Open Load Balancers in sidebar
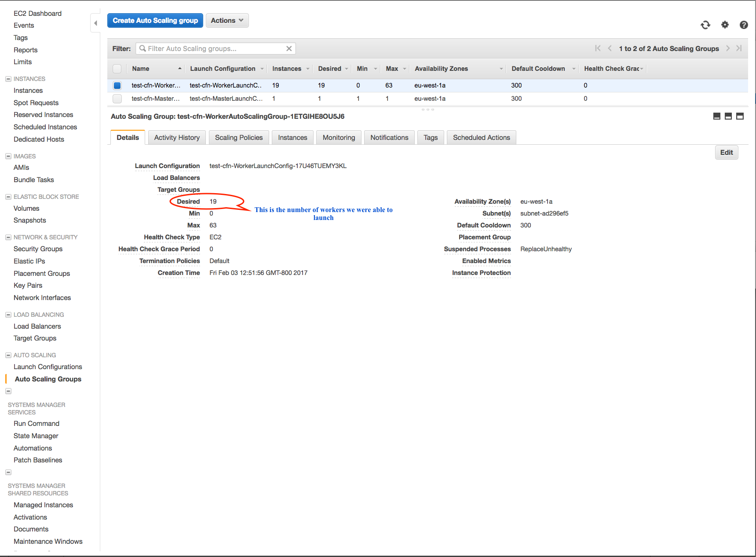The height and width of the screenshot is (557, 756). (x=37, y=326)
